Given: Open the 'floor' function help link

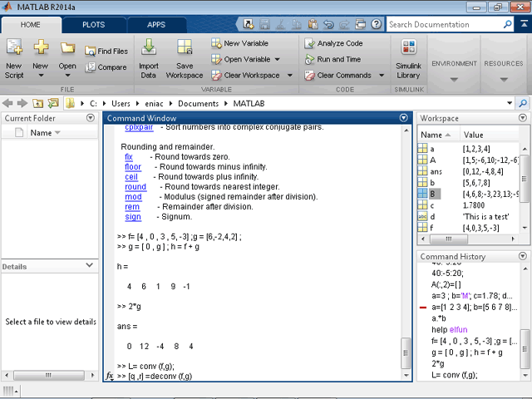Looking at the screenshot, I should tap(132, 166).
